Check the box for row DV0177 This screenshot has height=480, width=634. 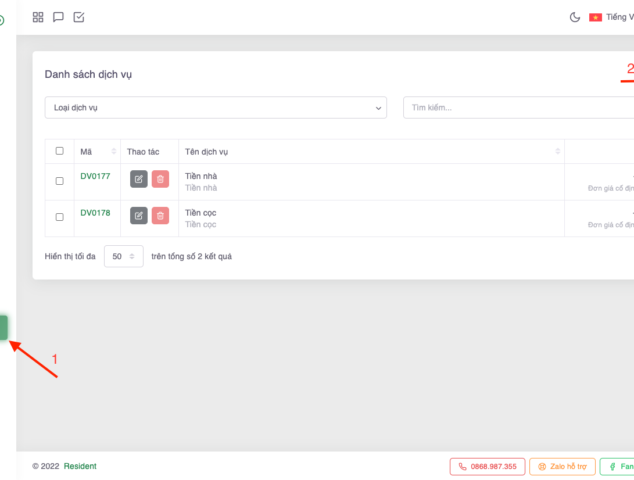[60, 181]
